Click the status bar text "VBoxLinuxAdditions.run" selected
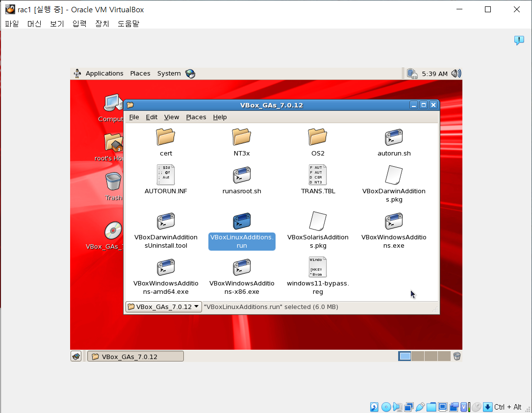 coord(271,307)
